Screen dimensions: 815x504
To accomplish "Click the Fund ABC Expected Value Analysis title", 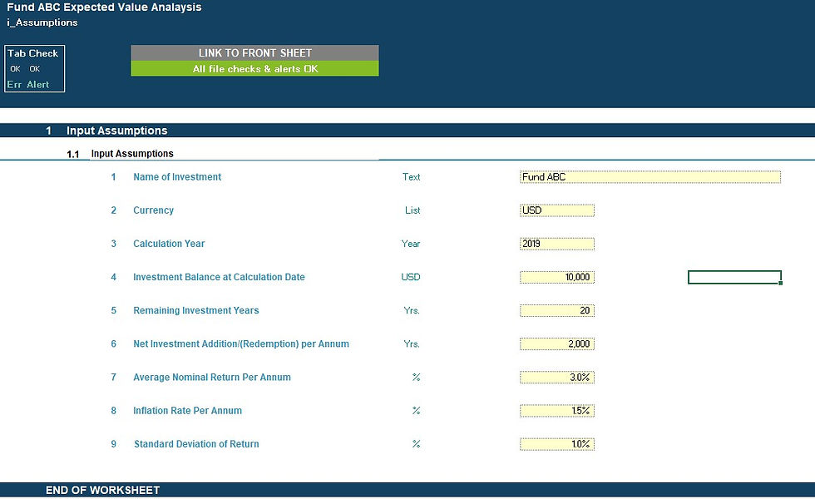I will [104, 7].
